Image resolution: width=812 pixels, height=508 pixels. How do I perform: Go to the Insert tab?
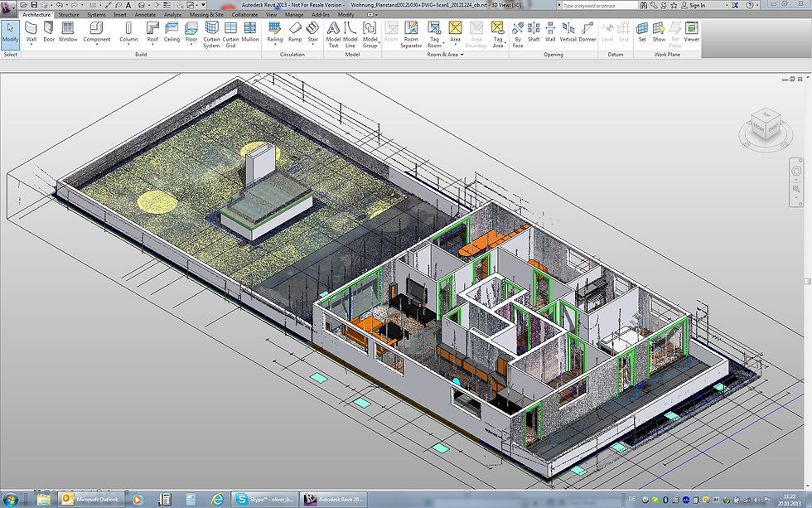click(x=120, y=14)
